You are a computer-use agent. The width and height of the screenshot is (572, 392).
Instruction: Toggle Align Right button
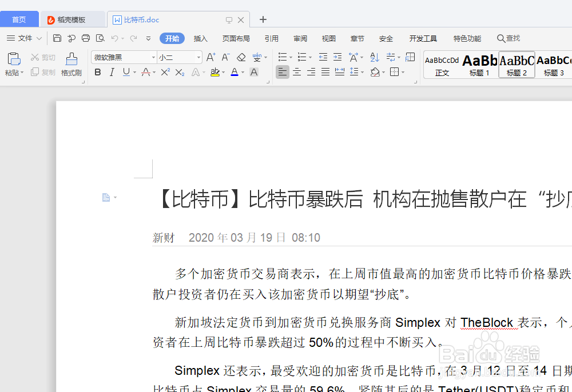pyautogui.click(x=311, y=72)
